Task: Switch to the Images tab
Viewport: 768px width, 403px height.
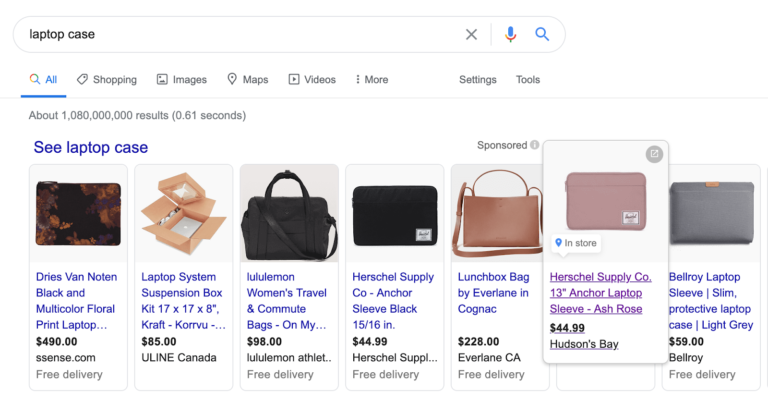Action: click(x=181, y=80)
